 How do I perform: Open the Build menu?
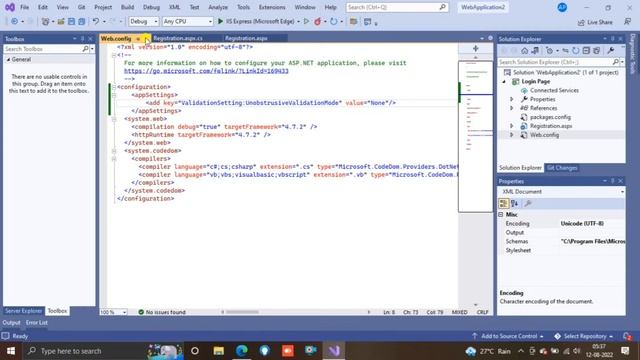127,7
